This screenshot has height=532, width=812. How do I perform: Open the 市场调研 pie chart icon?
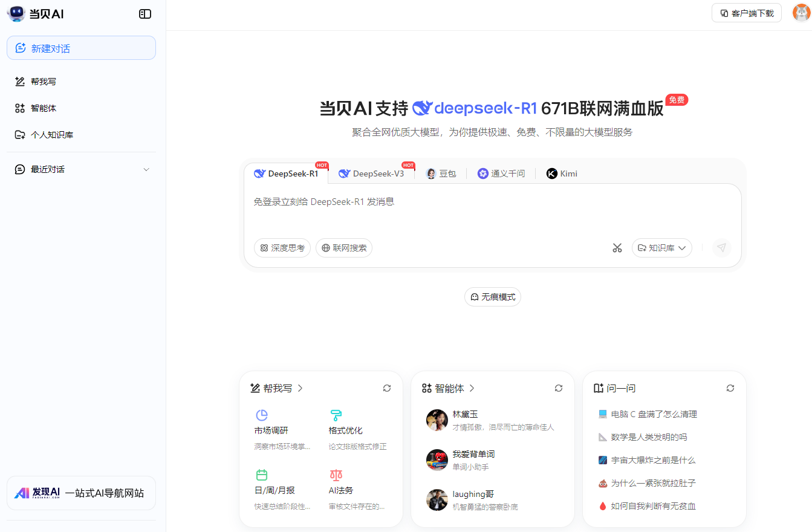262,415
